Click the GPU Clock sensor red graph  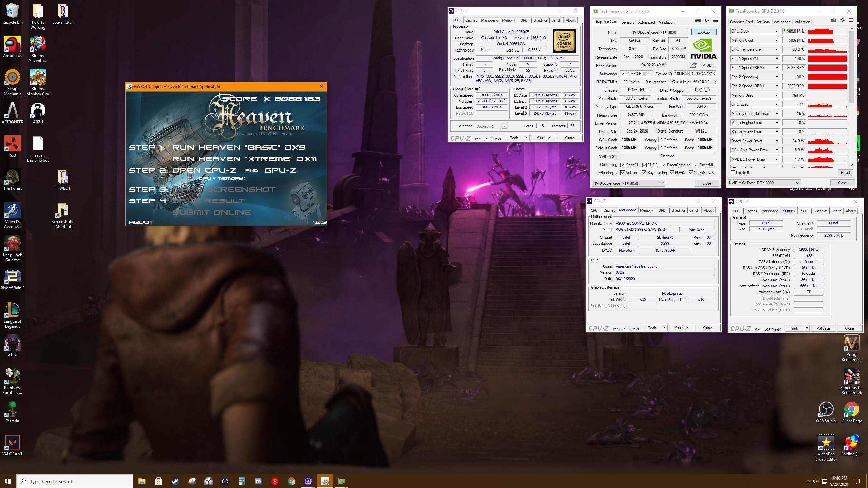(x=827, y=31)
